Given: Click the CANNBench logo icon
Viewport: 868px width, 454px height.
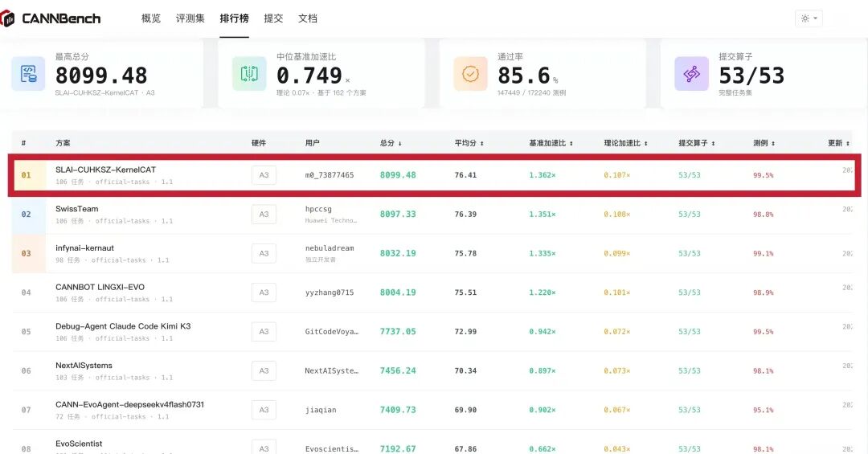Looking at the screenshot, I should pyautogui.click(x=7, y=18).
